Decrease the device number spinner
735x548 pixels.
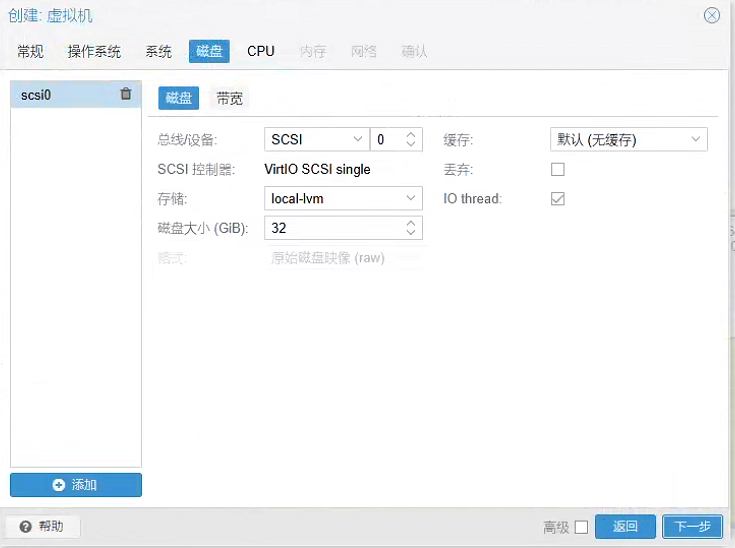[x=411, y=143]
